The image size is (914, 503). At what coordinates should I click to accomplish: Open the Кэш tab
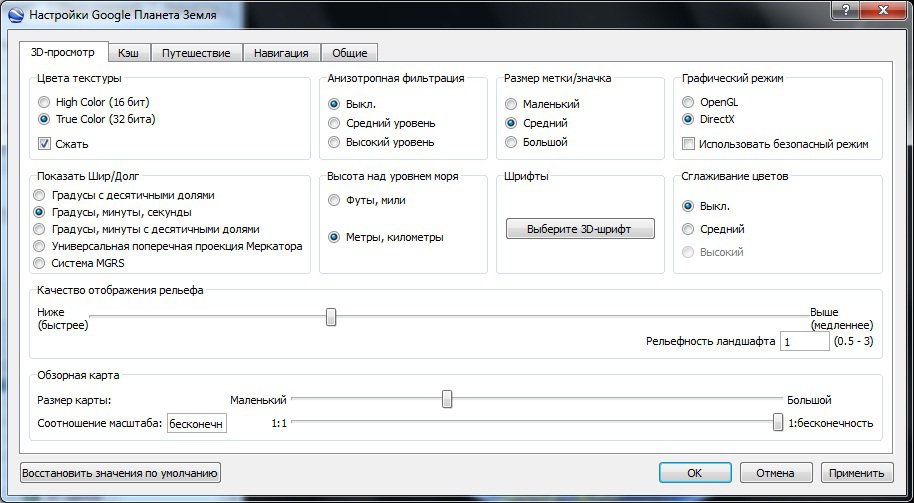[x=128, y=53]
